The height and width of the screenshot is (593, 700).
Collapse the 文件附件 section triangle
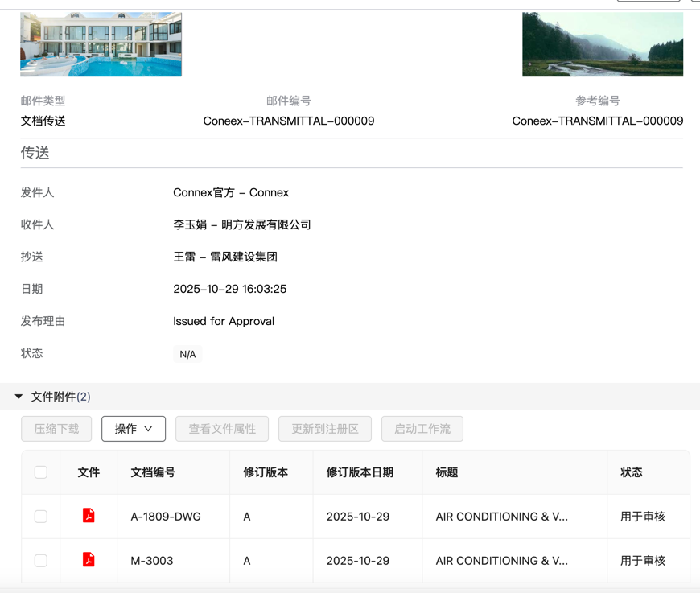[x=19, y=397]
